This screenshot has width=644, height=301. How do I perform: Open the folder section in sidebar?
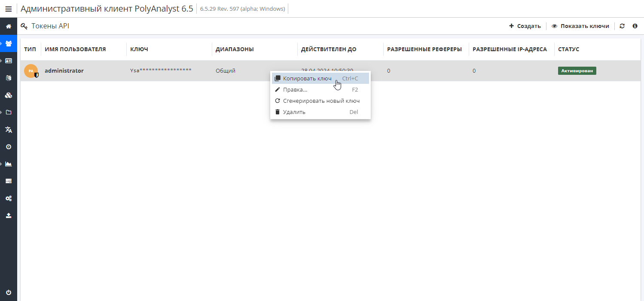[9, 112]
